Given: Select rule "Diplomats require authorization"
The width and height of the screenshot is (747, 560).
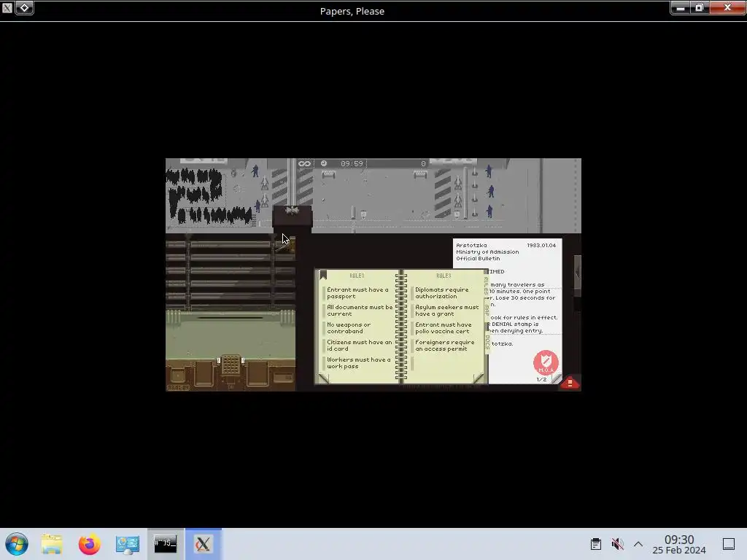Looking at the screenshot, I should (x=441, y=293).
